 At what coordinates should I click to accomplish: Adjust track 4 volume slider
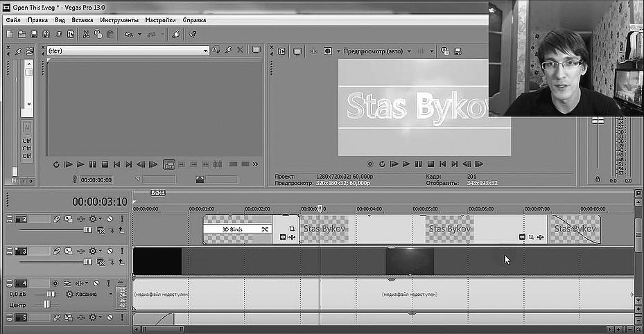point(51,295)
